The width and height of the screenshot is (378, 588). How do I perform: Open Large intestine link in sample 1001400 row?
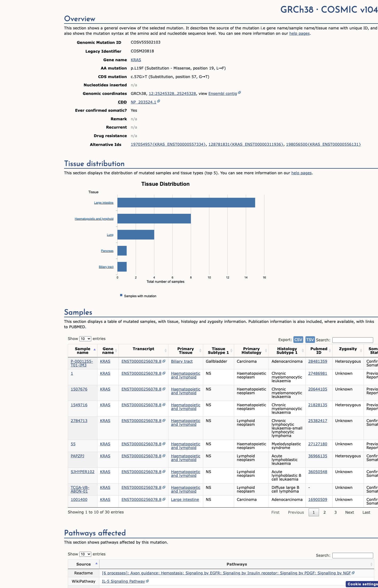pyautogui.click(x=185, y=500)
